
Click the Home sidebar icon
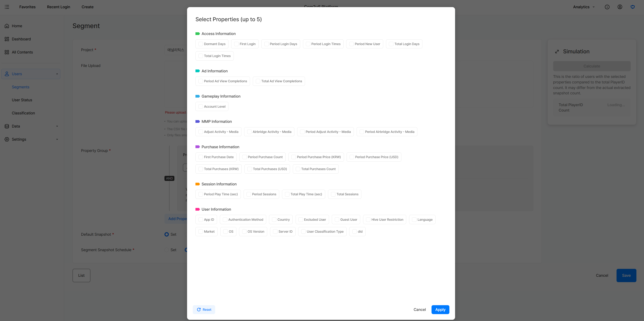point(7,26)
